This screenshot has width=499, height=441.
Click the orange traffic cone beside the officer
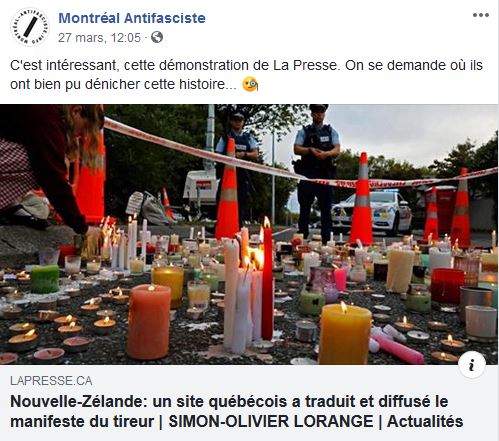pyautogui.click(x=362, y=199)
